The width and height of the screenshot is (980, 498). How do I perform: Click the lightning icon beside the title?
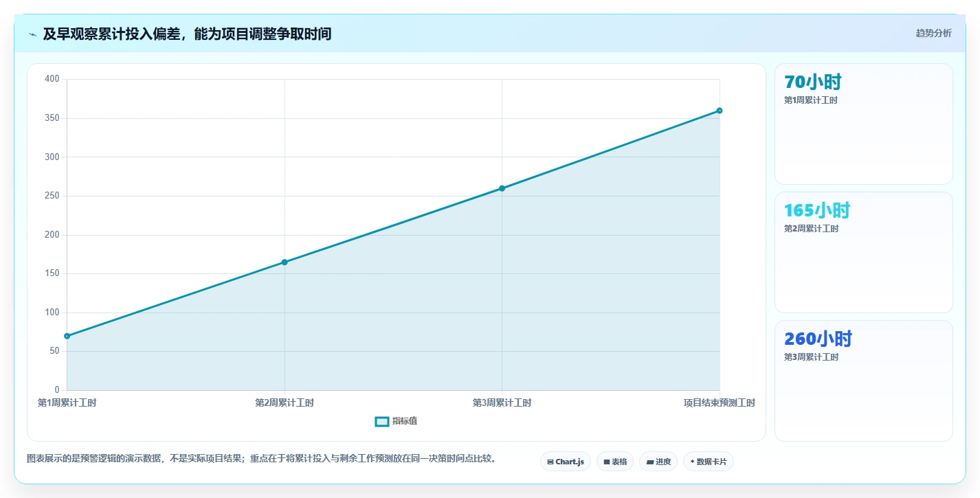pyautogui.click(x=33, y=34)
